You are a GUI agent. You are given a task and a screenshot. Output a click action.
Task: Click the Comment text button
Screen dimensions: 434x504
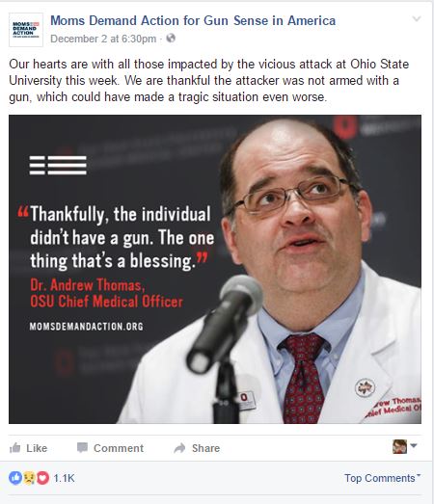point(119,448)
